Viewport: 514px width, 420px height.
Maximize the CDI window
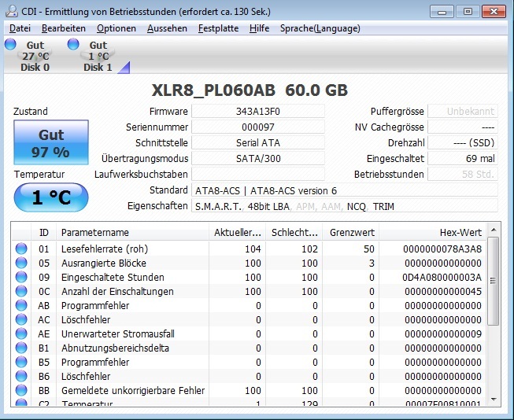pyautogui.click(x=468, y=12)
